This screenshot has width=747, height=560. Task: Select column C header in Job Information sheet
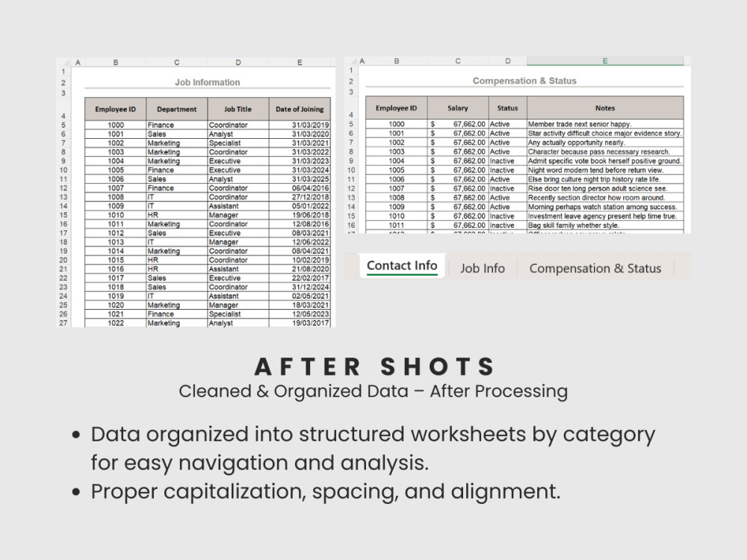tap(177, 63)
